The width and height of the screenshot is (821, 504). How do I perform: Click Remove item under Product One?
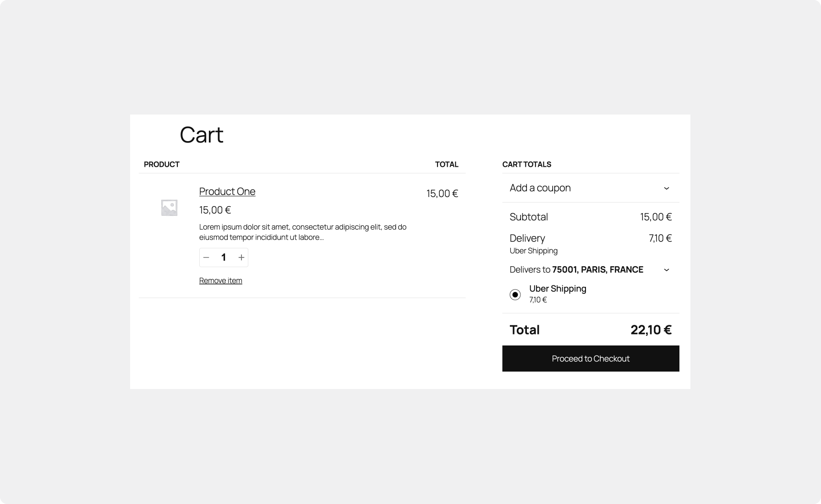point(220,280)
